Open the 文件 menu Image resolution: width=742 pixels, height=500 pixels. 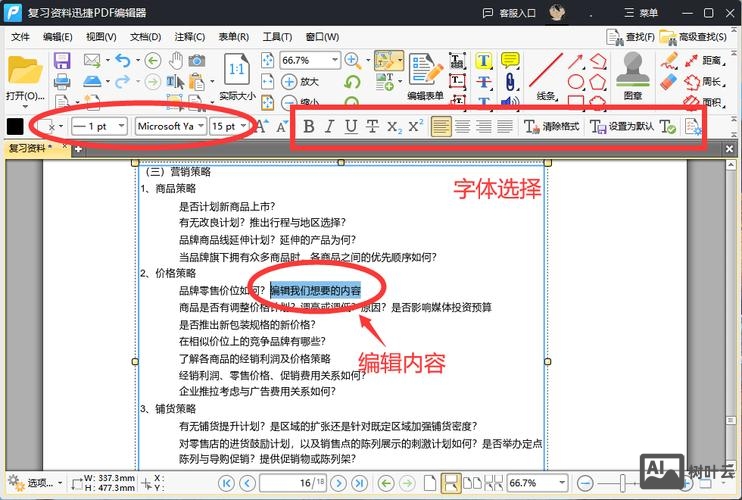coord(20,37)
